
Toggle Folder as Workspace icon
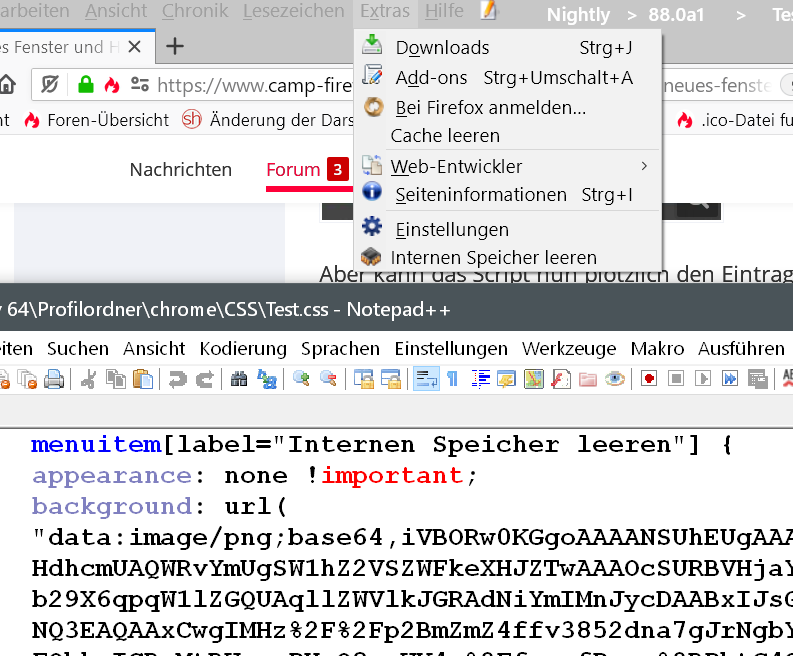588,379
